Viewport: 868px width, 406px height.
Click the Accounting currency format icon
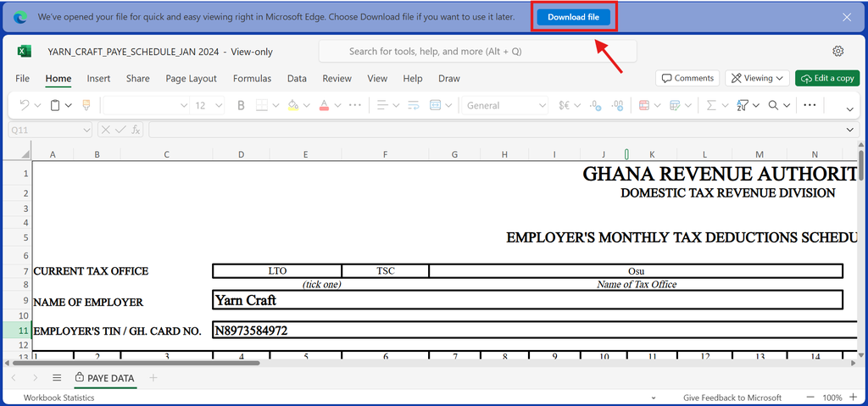[x=564, y=105]
